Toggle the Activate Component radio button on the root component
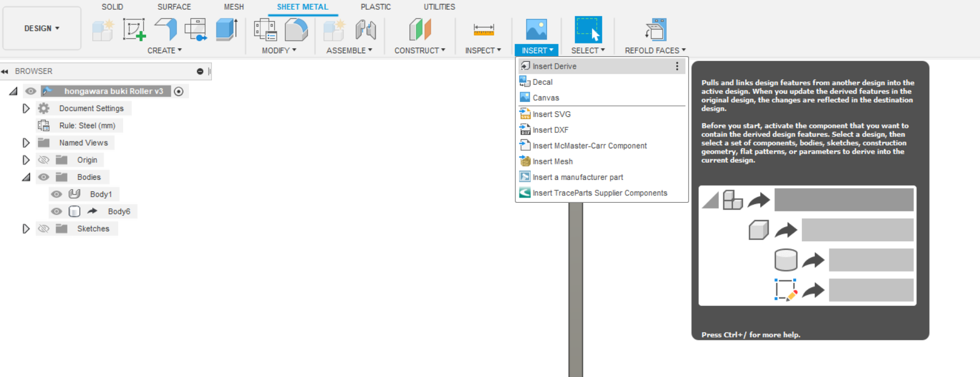 point(179,91)
